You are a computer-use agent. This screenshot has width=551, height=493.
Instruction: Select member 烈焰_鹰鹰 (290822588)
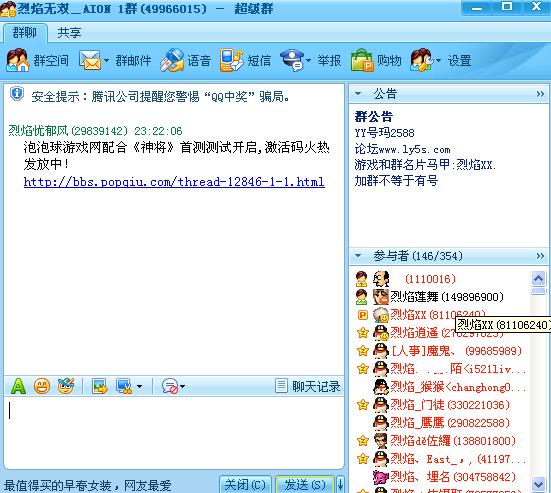click(x=441, y=423)
